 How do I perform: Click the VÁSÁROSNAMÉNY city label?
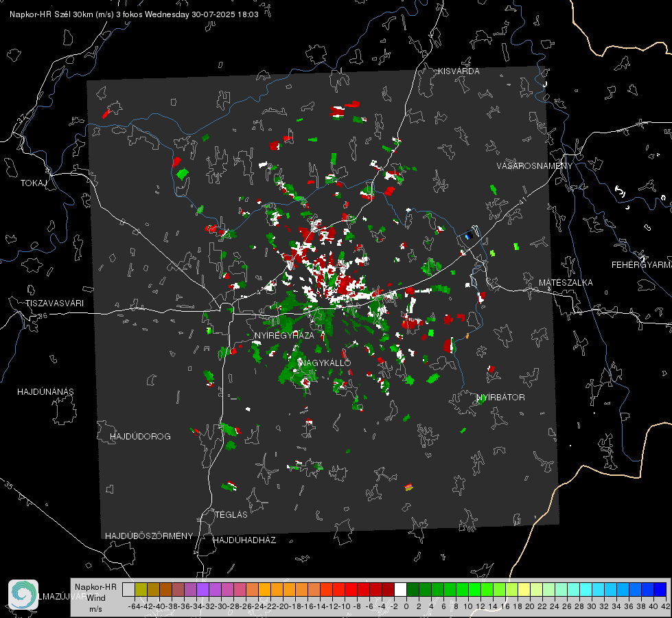(534, 166)
